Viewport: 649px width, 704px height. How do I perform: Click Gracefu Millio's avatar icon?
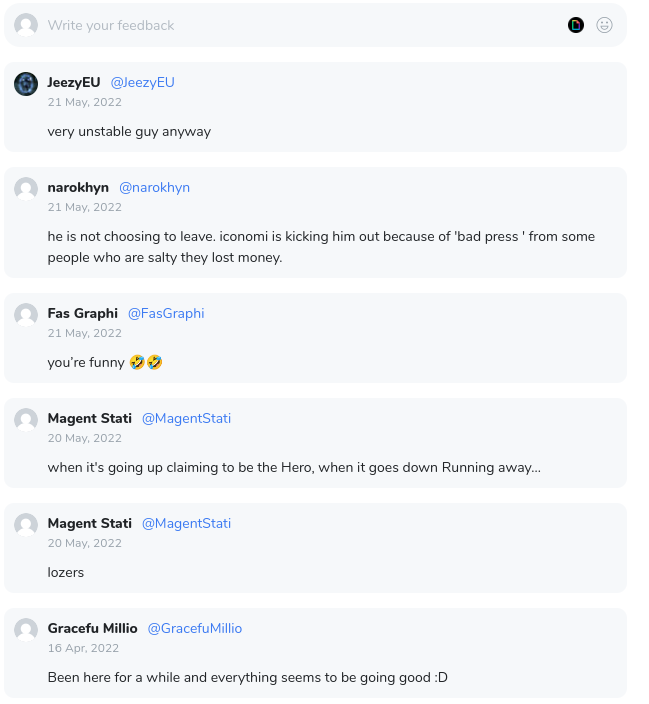point(26,630)
